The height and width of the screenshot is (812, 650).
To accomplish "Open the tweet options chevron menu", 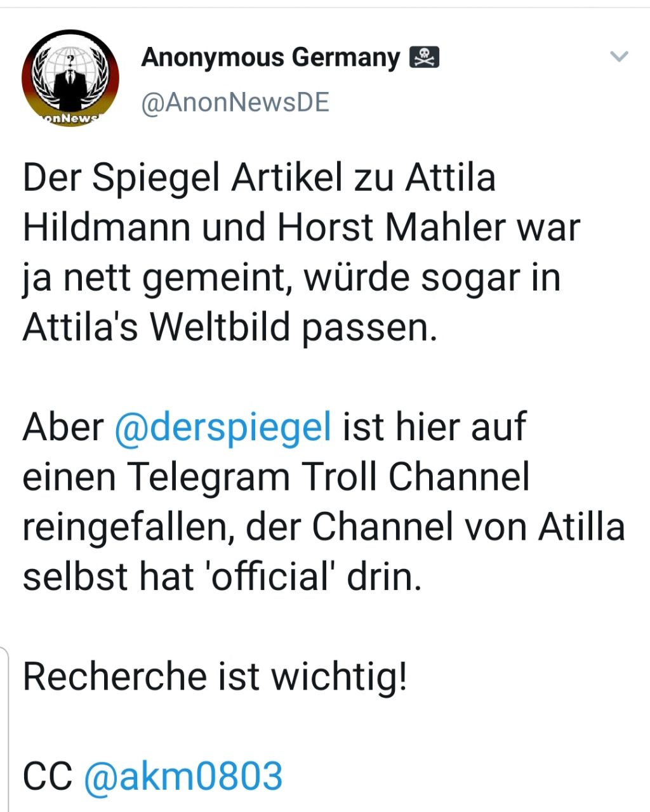I will point(618,57).
